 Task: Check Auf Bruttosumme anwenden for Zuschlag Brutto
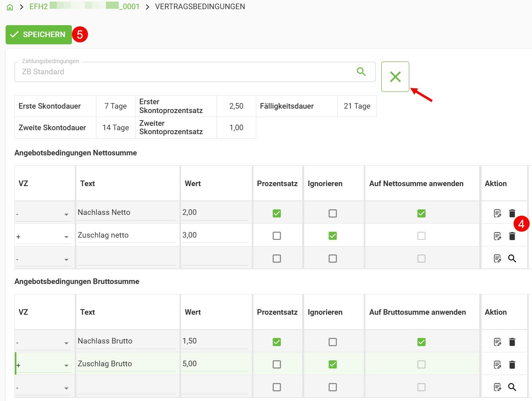tap(421, 364)
